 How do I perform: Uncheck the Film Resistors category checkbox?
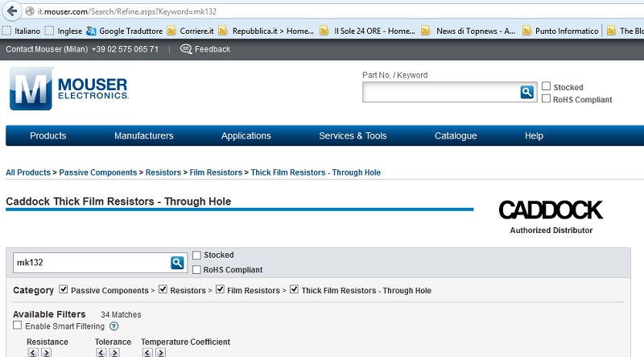pyautogui.click(x=220, y=289)
